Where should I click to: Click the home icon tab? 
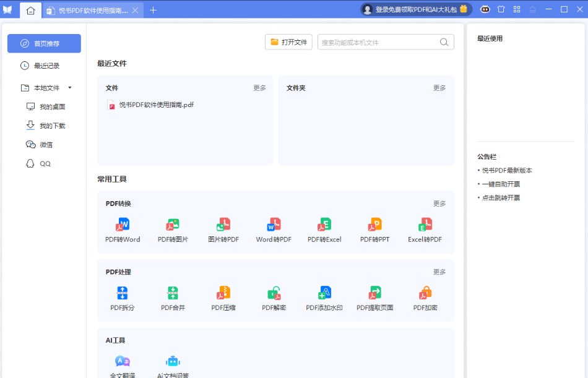point(31,11)
